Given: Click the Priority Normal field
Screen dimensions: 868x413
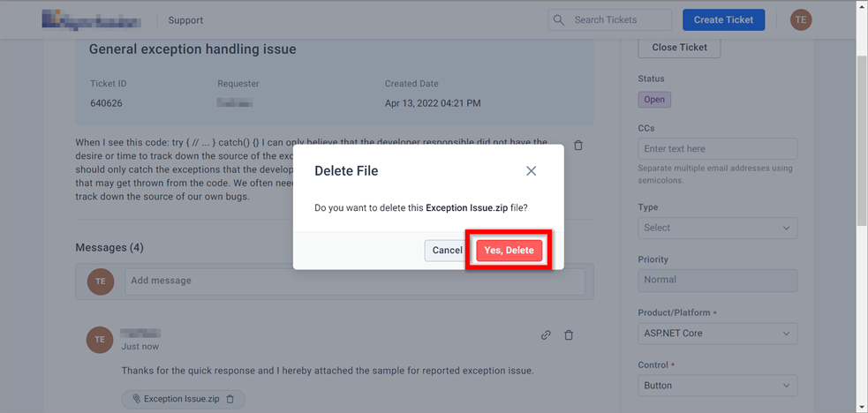Looking at the screenshot, I should [717, 281].
